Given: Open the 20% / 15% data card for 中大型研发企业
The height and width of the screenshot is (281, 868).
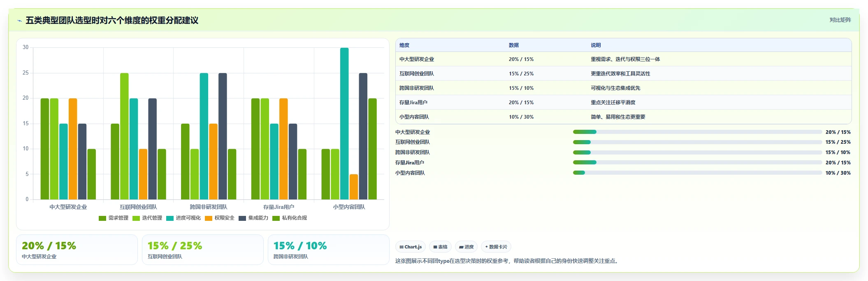Looking at the screenshot, I should pyautogui.click(x=77, y=250).
